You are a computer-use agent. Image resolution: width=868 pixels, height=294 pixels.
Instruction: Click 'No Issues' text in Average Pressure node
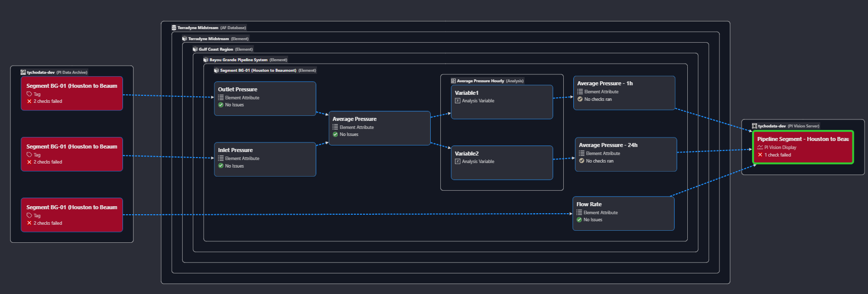tap(349, 134)
